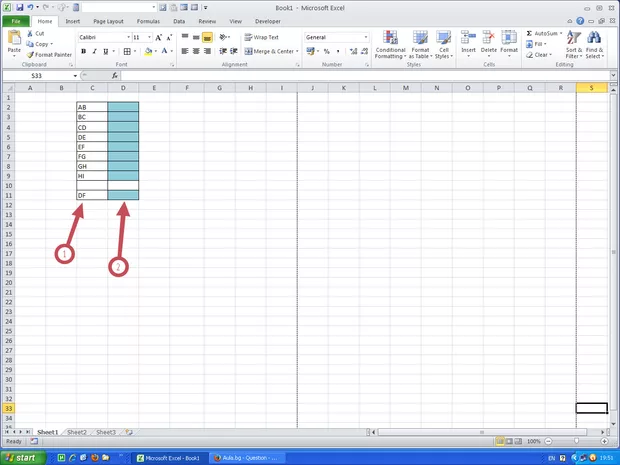The width and height of the screenshot is (620, 465).
Task: Click the Format Painter tool
Action: click(48, 55)
